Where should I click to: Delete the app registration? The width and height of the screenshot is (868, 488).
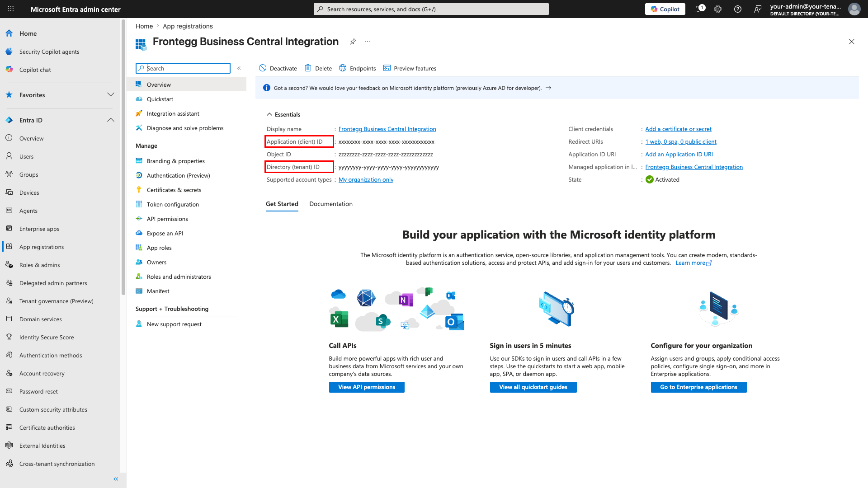coord(318,68)
